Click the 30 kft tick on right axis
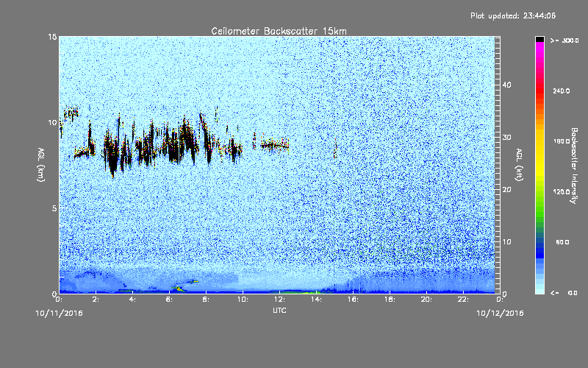Viewport: 588px width, 368px height. (506, 138)
